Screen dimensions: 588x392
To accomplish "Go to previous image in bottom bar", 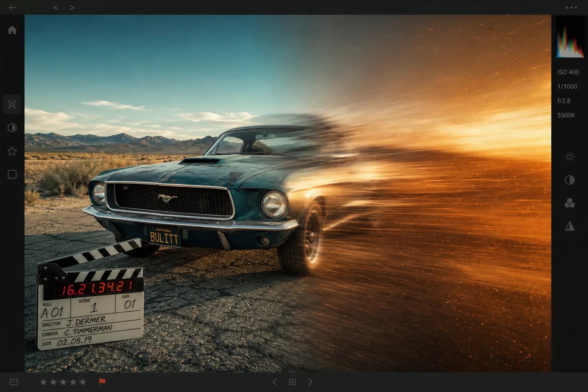I will pos(274,382).
